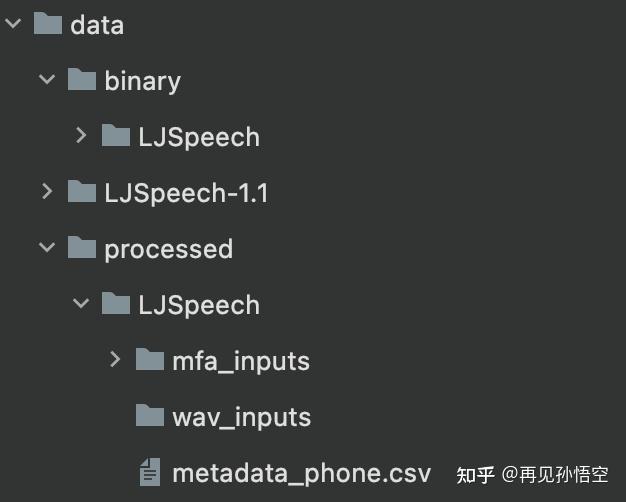This screenshot has height=502, width=626.
Task: Expand the LJSpeech-1.1 folder
Action: (47, 192)
